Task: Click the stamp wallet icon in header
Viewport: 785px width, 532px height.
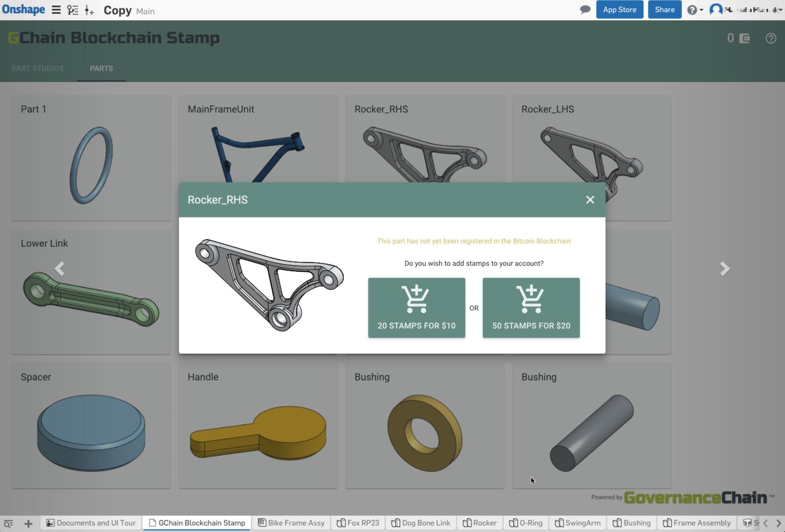Action: point(744,38)
